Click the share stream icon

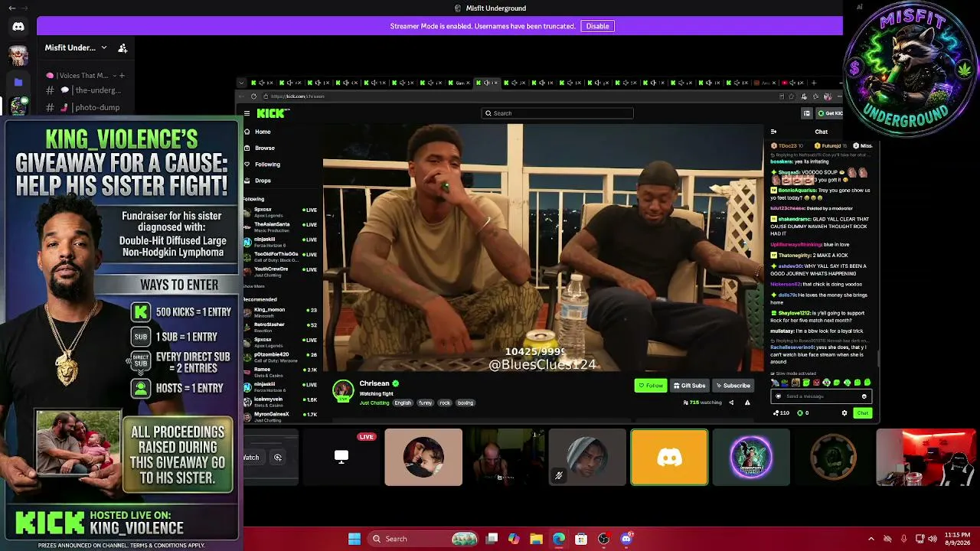click(731, 403)
